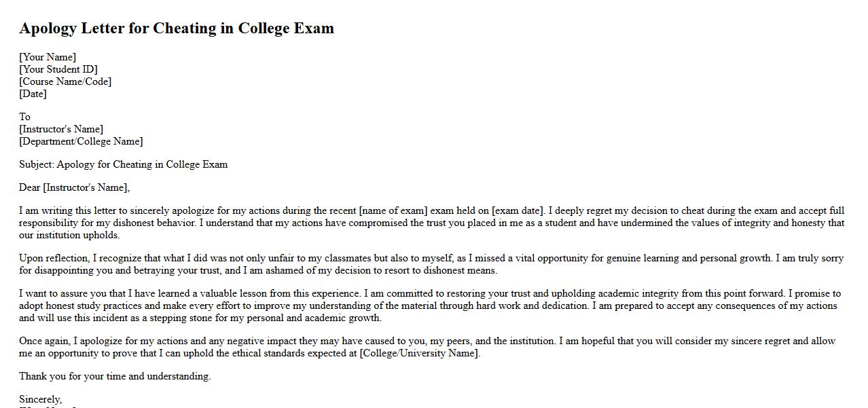Click the words 'our institution upholds'
Image resolution: width=868 pixels, height=408 pixels.
[69, 235]
